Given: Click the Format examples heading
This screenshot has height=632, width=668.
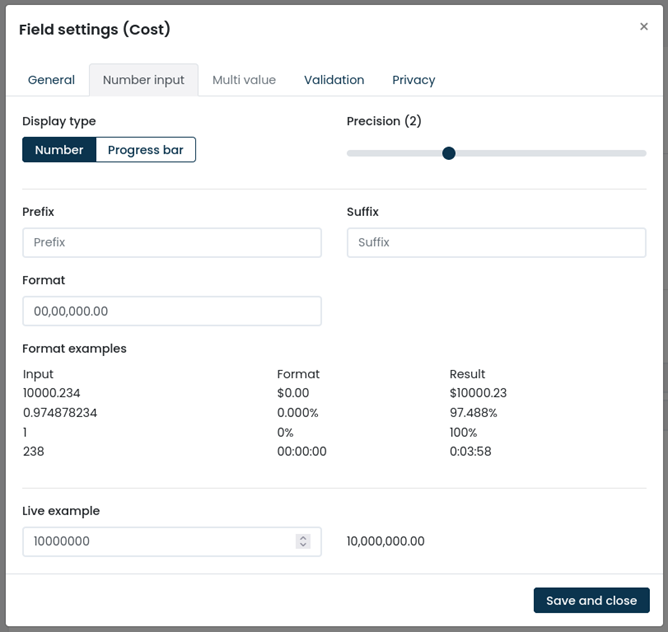Looking at the screenshot, I should pos(75,349).
